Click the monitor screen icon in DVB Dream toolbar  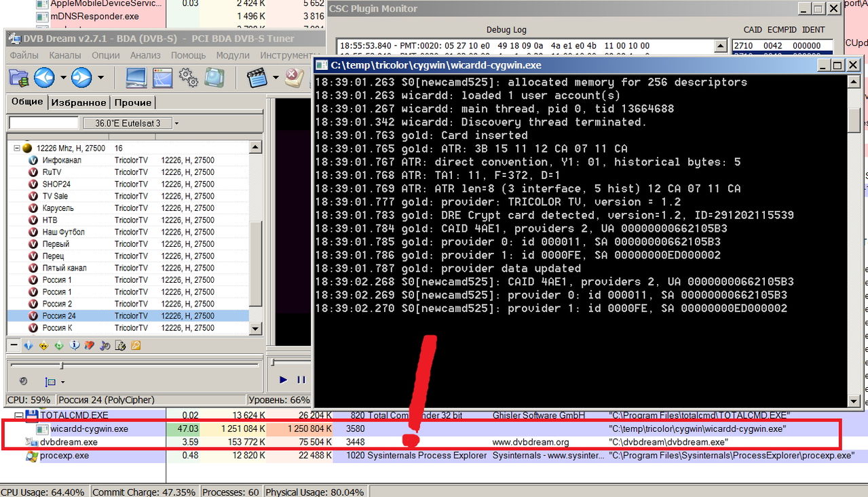pos(136,78)
